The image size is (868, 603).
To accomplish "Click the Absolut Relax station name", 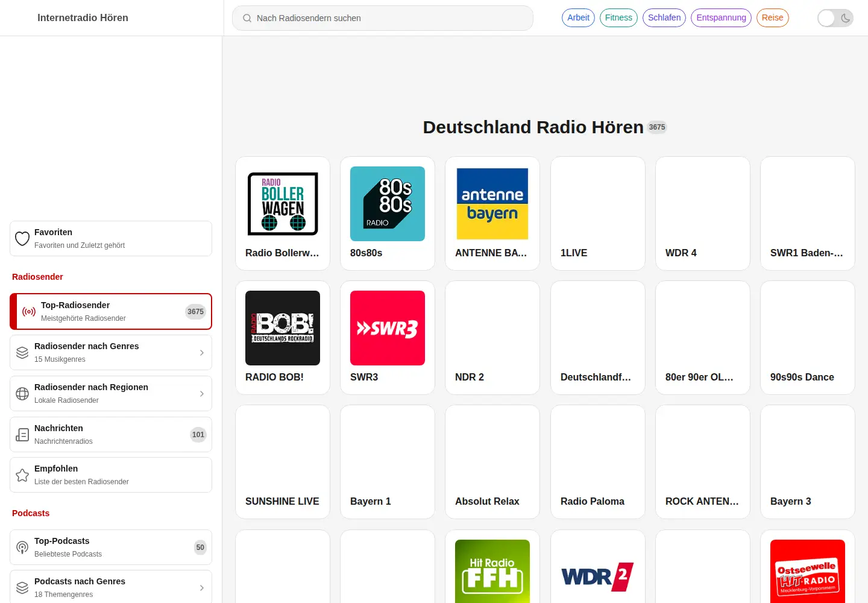I will tap(487, 502).
